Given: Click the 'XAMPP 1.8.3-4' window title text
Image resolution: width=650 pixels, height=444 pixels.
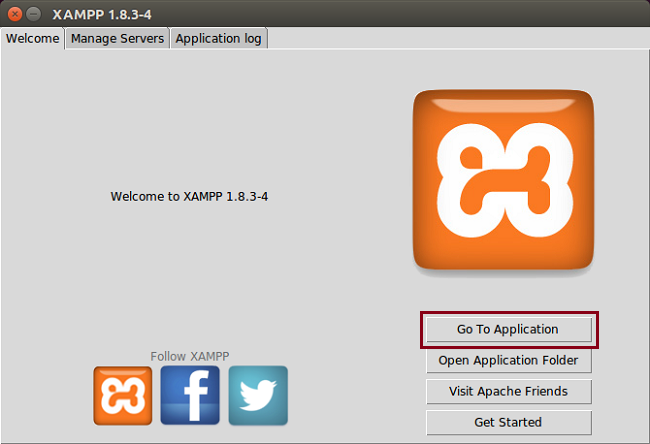Looking at the screenshot, I should coord(102,14).
